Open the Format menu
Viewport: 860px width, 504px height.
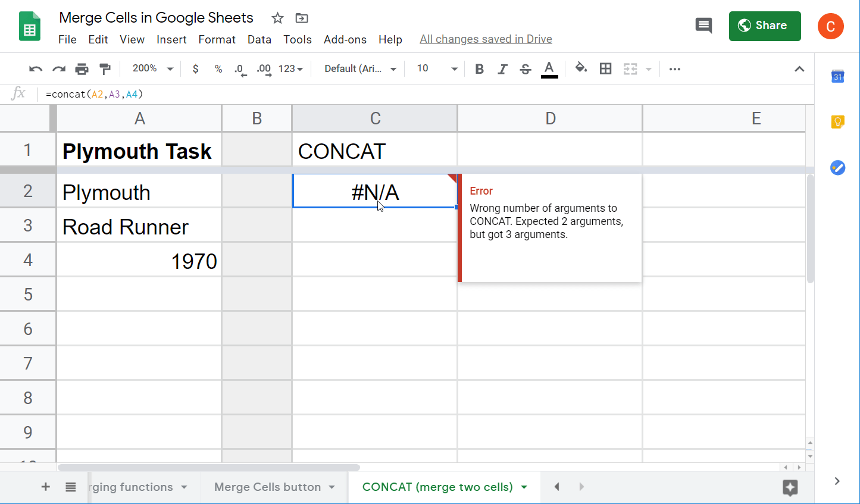point(217,39)
